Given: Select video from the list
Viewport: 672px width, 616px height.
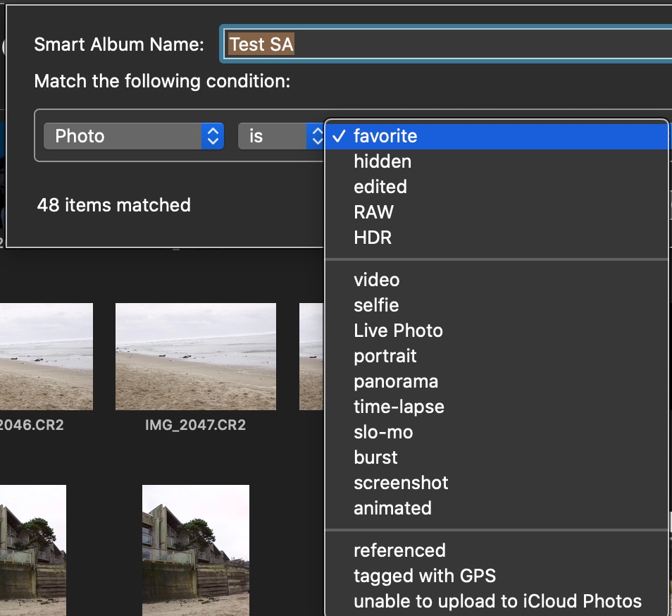Looking at the screenshot, I should [x=377, y=280].
